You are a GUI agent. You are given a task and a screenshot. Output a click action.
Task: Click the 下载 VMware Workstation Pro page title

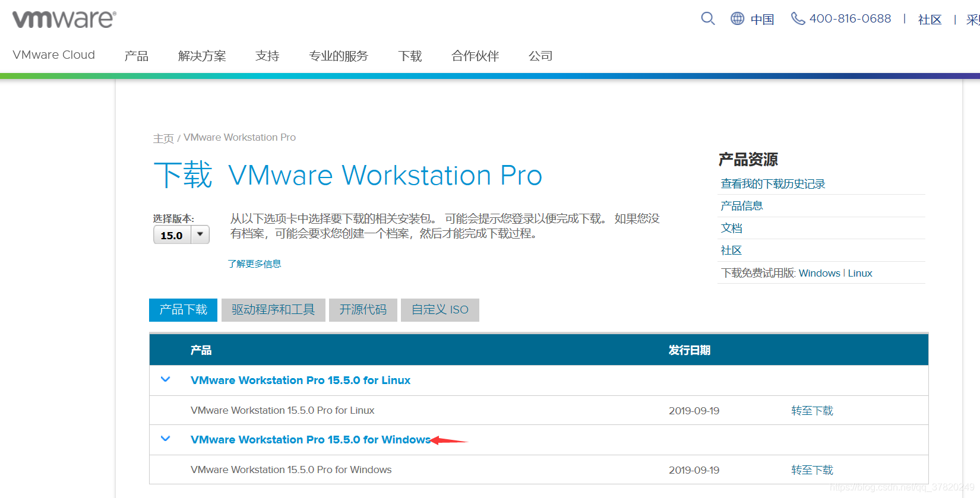point(348,175)
